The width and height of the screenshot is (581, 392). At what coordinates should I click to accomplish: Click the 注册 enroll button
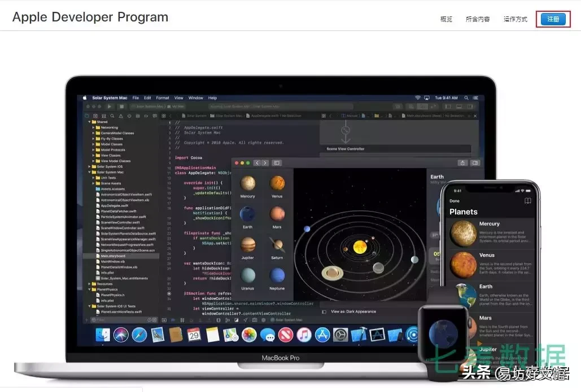point(553,19)
